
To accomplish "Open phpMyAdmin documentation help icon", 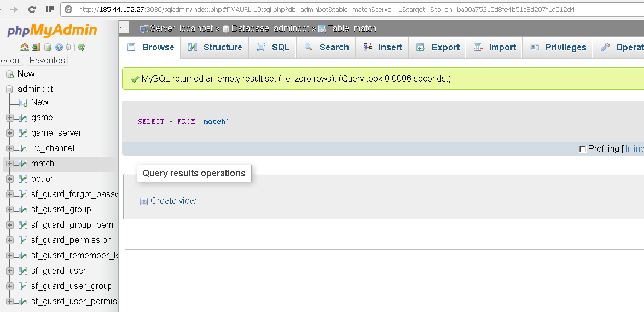I will point(59,47).
